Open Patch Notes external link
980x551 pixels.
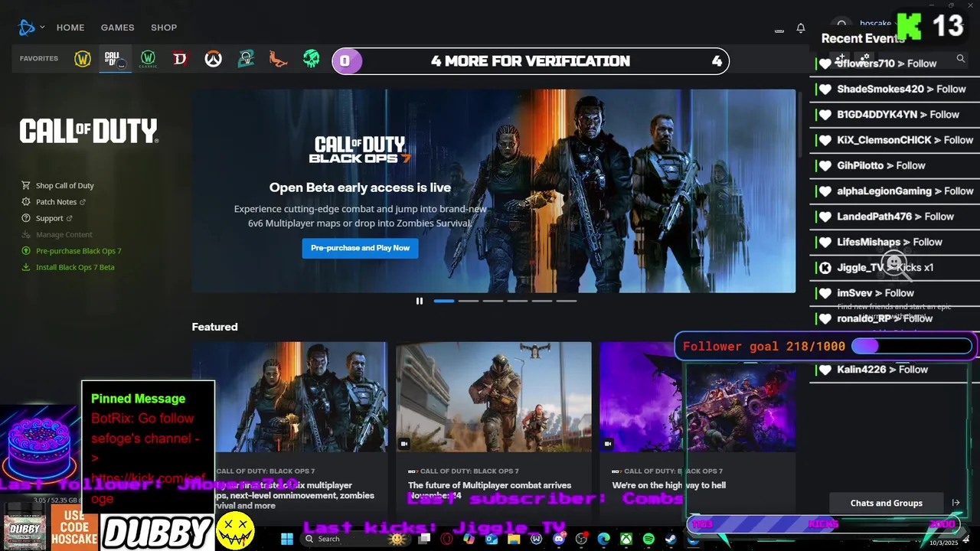point(54,202)
